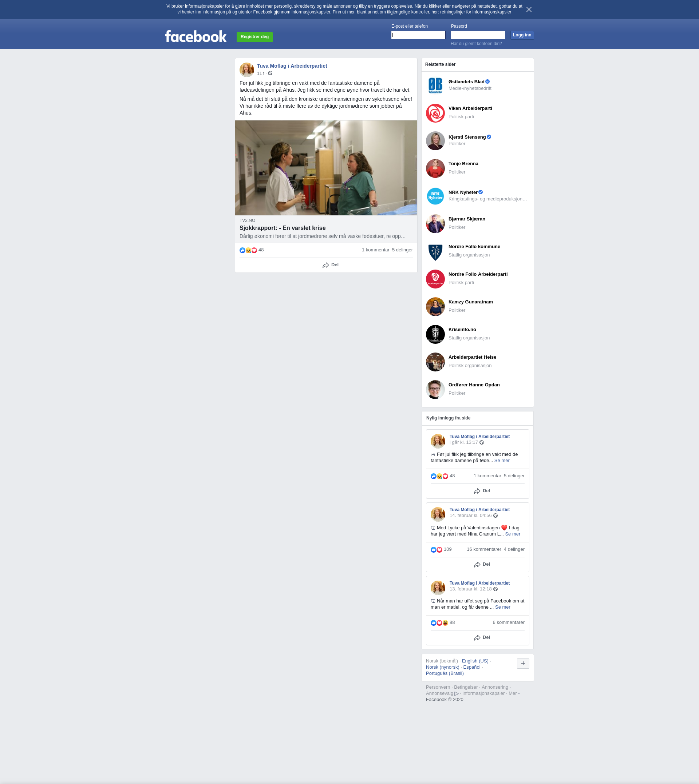Switch language to Español
The image size is (699, 784).
[471, 667]
